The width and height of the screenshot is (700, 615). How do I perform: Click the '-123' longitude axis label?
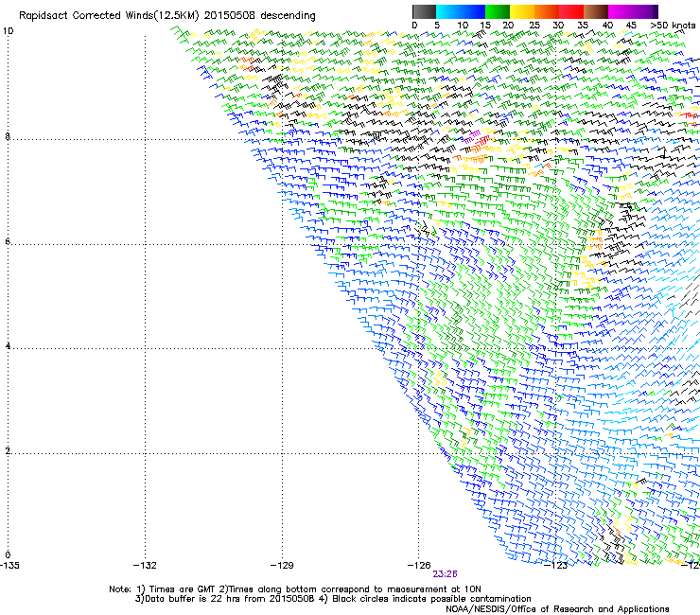coord(556,566)
